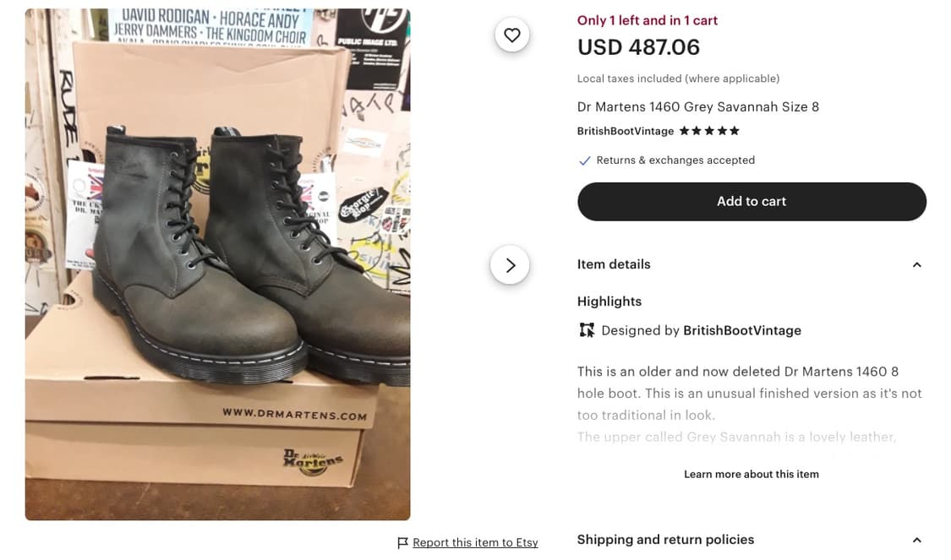Image resolution: width=951 pixels, height=560 pixels.
Task: Click Returns & exchanges accepted text
Action: point(675,160)
